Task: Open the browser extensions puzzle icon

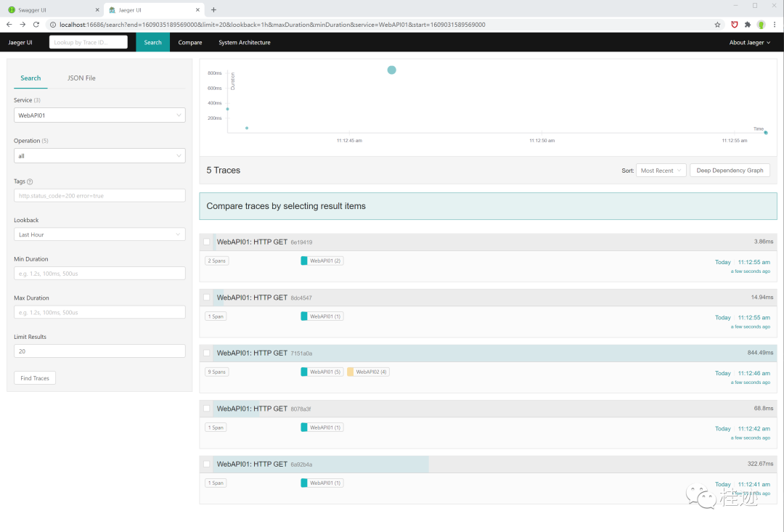Action: point(748,25)
